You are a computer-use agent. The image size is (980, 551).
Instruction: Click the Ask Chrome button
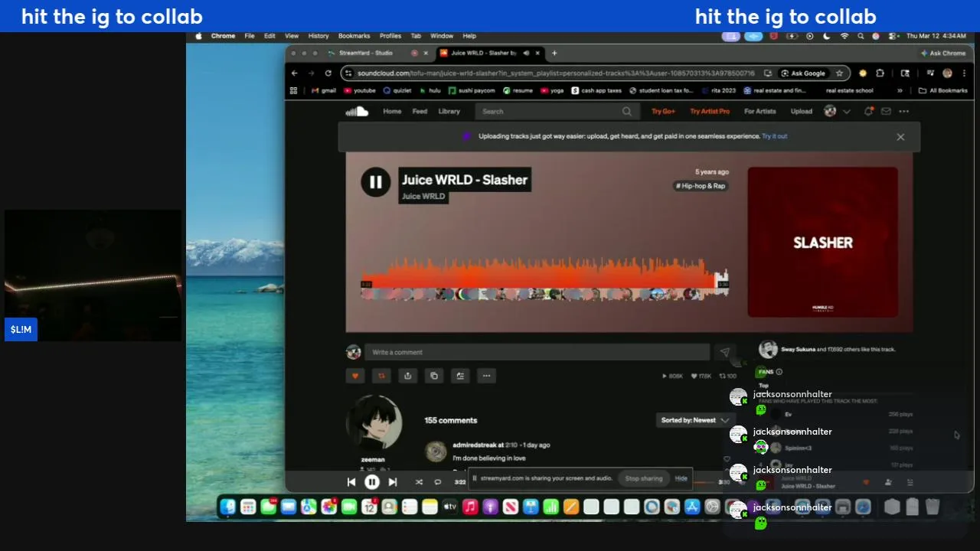point(943,54)
